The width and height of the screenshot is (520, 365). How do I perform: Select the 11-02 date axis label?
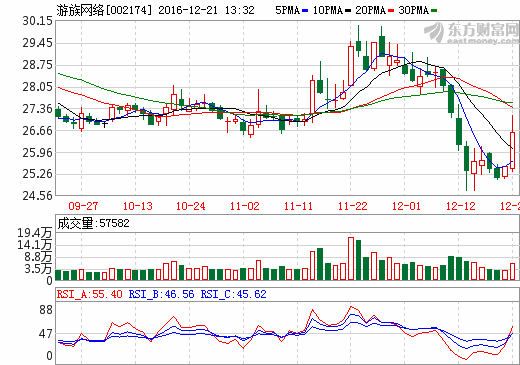[244, 206]
